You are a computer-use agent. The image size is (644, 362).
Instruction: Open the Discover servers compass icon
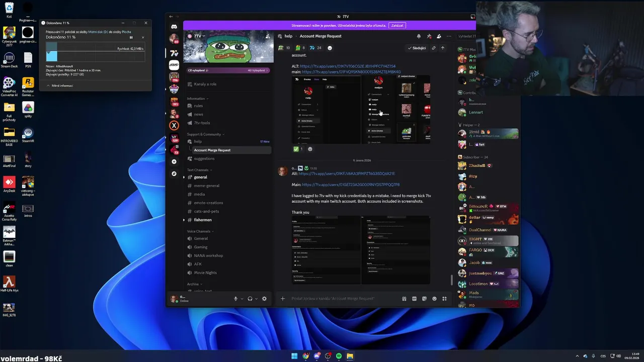tap(174, 173)
